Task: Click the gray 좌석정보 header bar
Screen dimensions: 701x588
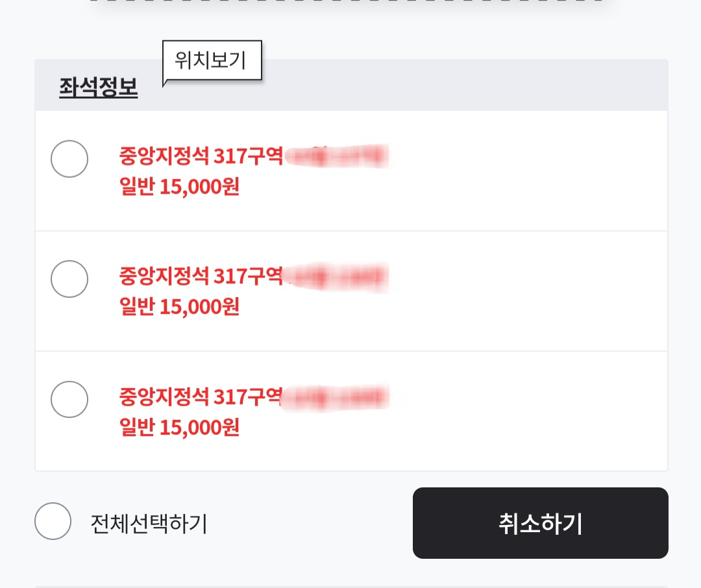Action: click(351, 85)
